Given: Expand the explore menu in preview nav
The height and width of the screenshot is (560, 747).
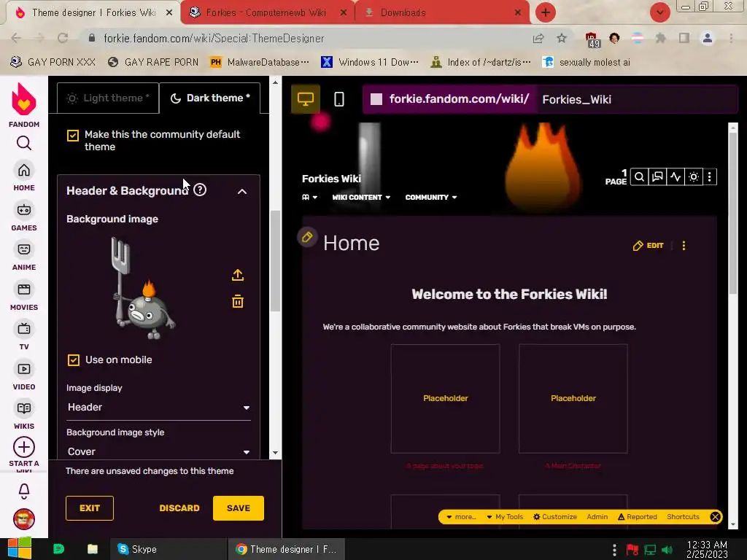Looking at the screenshot, I should coord(309,197).
